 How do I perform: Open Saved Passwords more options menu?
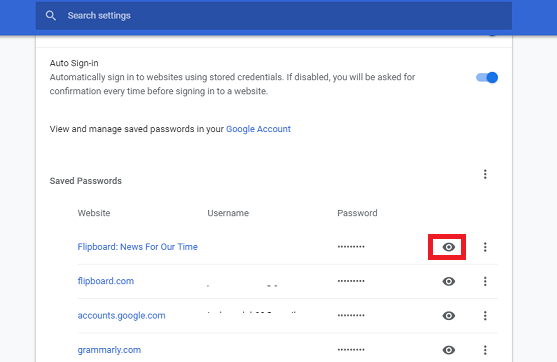pyautogui.click(x=485, y=174)
